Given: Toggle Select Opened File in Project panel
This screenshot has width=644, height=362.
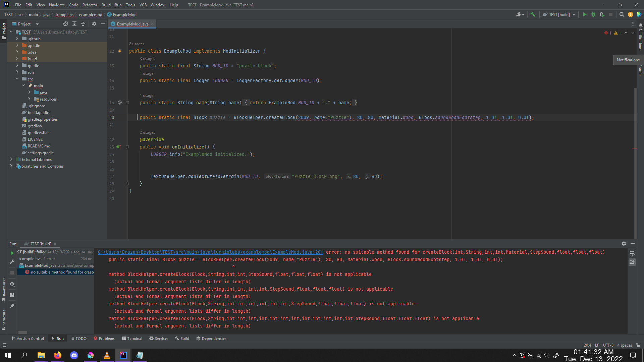Looking at the screenshot, I should pos(66,24).
